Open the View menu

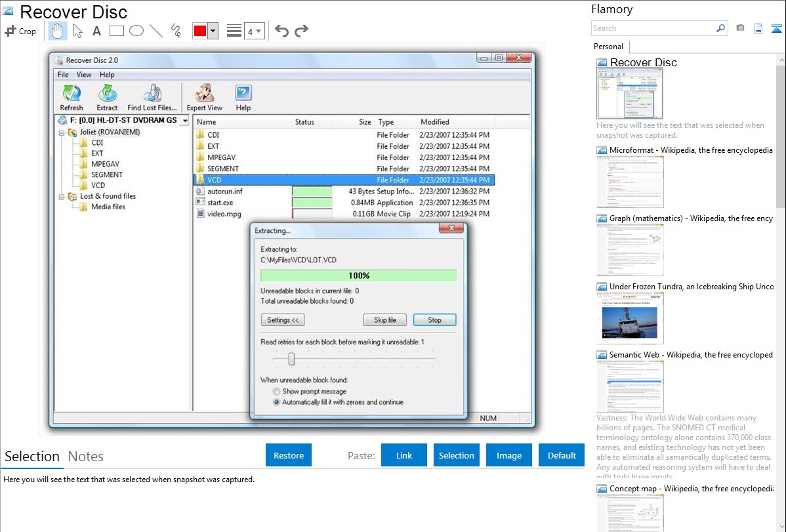(84, 75)
